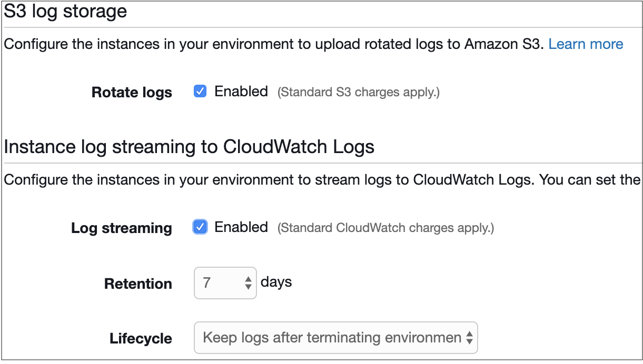This screenshot has height=364, width=643.
Task: Click the days unit text beside Retention
Action: point(276,282)
